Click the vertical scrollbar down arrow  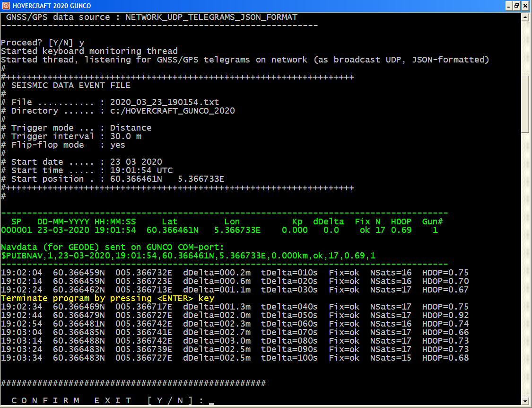[x=525, y=400]
